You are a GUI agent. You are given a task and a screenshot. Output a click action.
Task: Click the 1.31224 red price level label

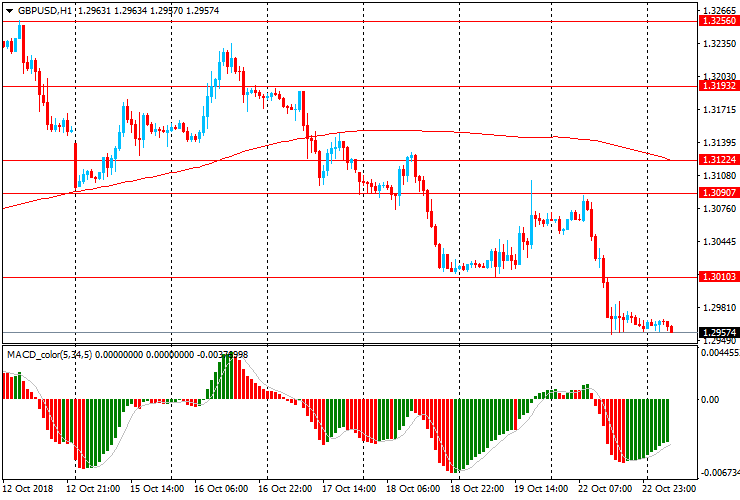tap(719, 160)
